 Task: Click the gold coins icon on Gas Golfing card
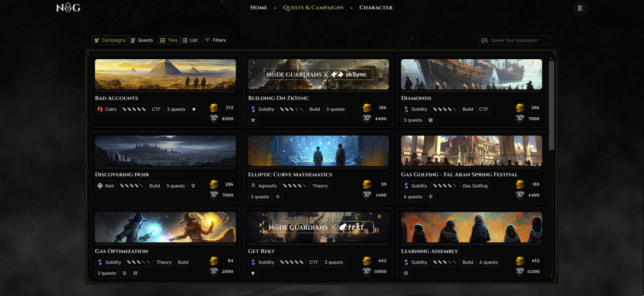click(x=520, y=184)
